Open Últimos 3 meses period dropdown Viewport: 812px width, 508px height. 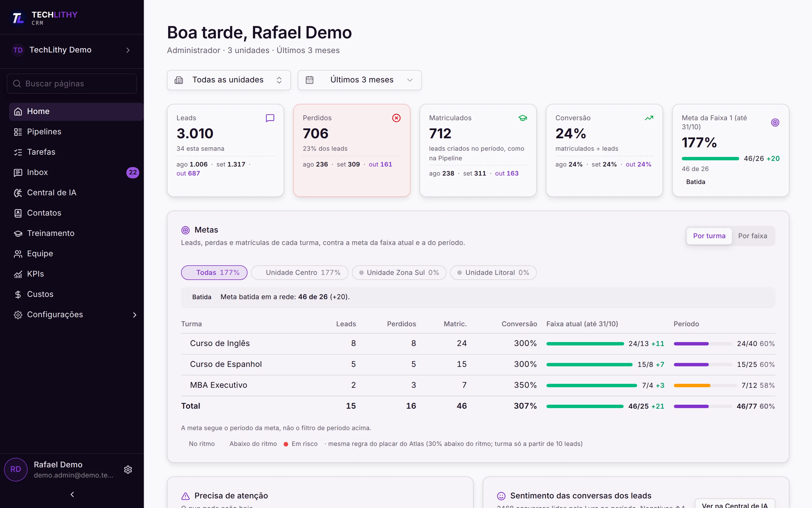point(359,80)
